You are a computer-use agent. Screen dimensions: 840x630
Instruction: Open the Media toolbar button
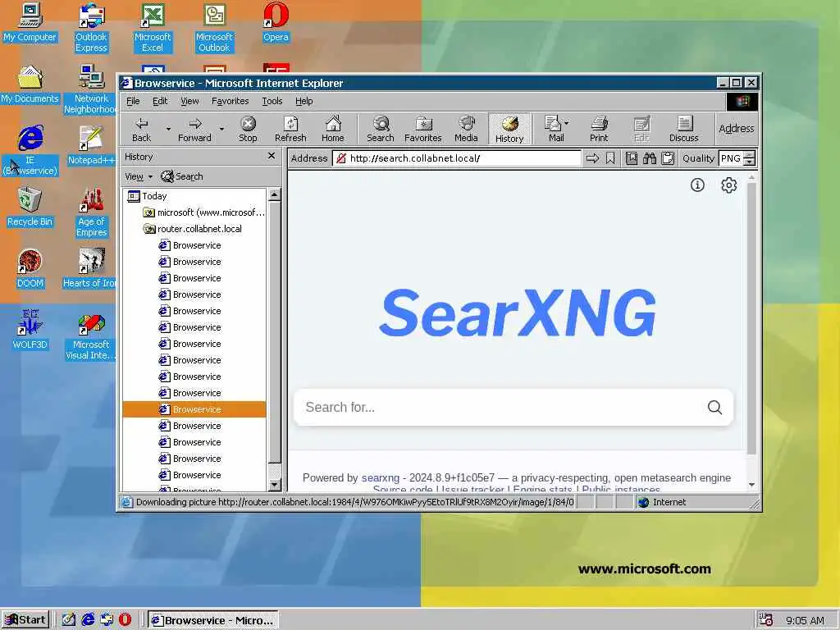(x=466, y=129)
